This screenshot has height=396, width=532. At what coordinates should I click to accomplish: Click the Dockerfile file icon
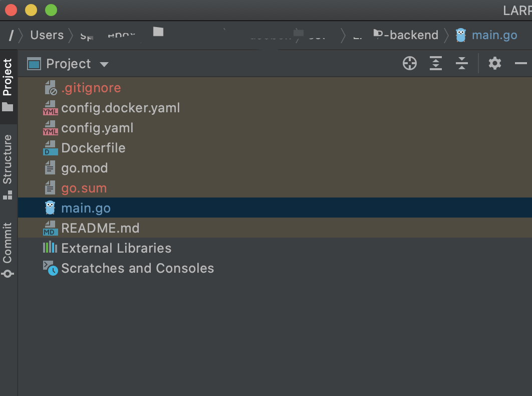point(50,148)
